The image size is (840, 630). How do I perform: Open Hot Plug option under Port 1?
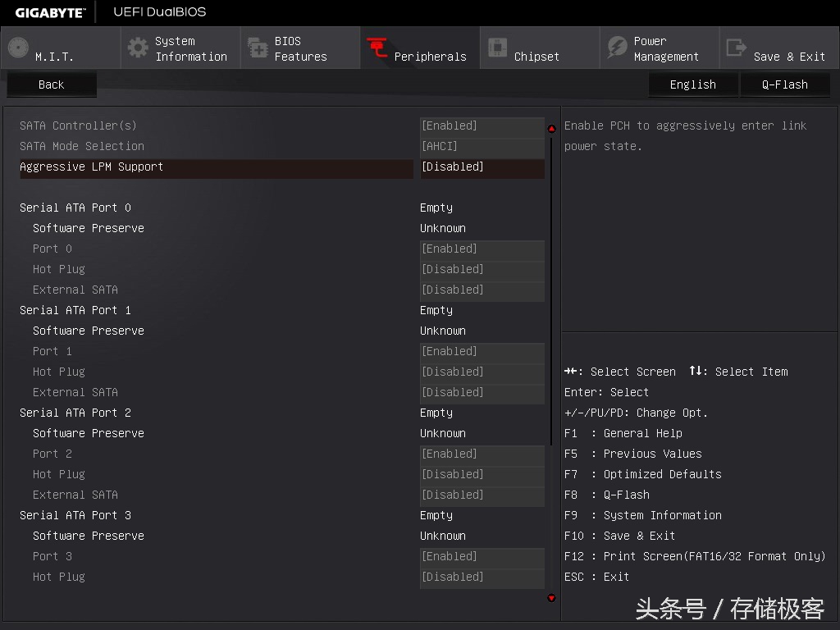coord(482,372)
